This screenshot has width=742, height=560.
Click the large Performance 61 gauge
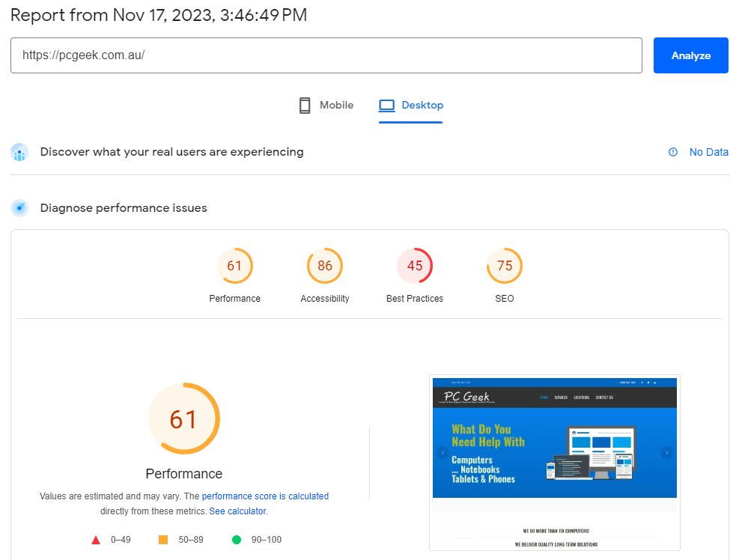183,419
